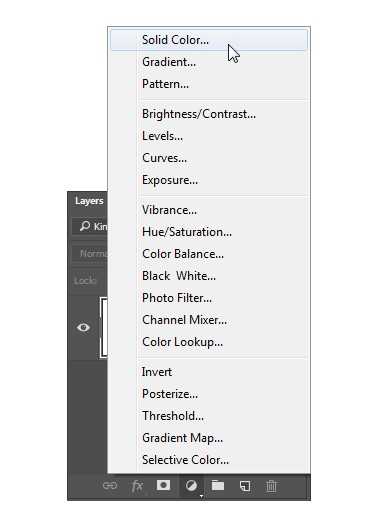Click the search icon in layer filter

point(85,226)
